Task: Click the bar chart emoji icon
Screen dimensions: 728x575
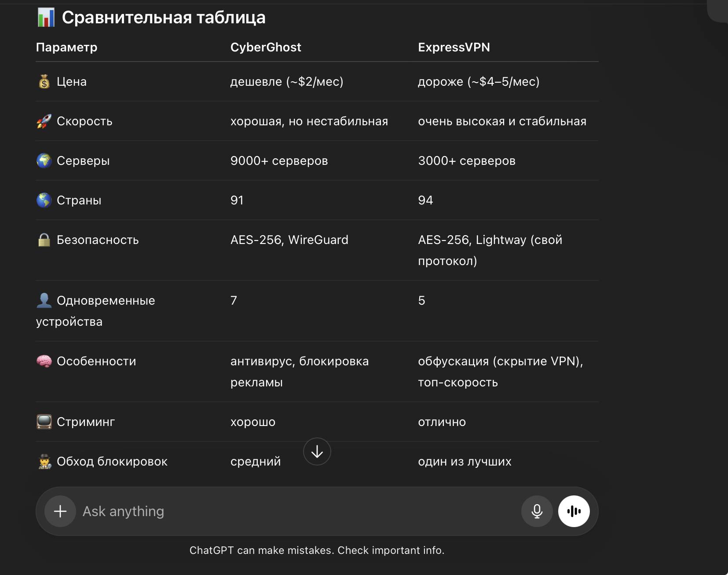Action: [46, 18]
